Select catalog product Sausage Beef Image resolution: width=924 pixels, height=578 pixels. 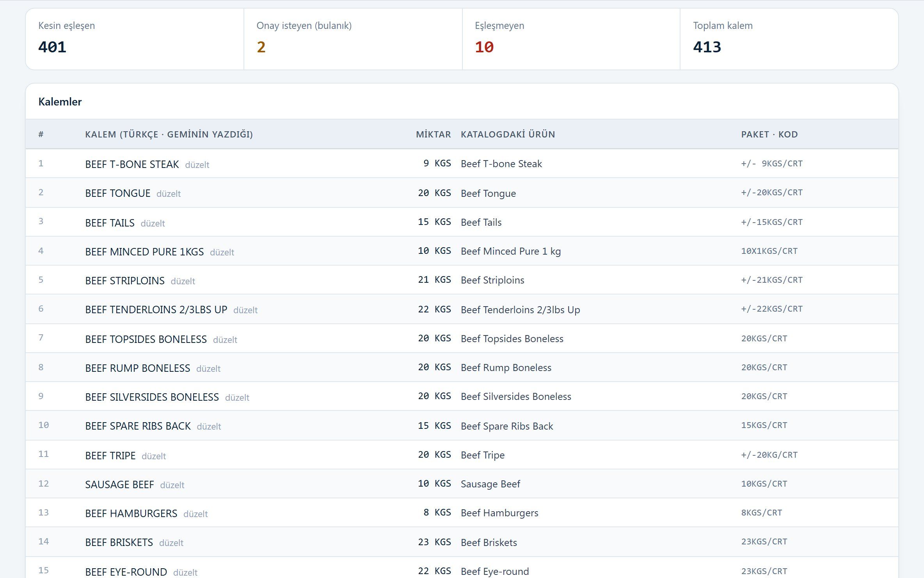(490, 484)
